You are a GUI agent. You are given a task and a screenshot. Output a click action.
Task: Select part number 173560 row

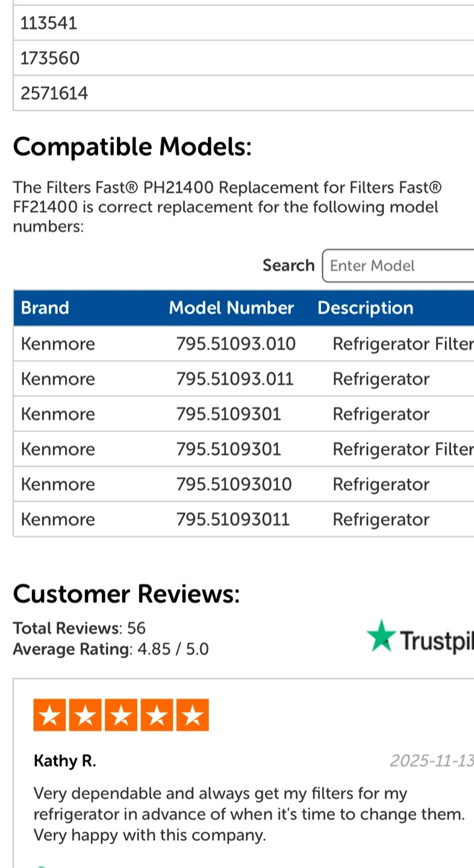coord(50,58)
